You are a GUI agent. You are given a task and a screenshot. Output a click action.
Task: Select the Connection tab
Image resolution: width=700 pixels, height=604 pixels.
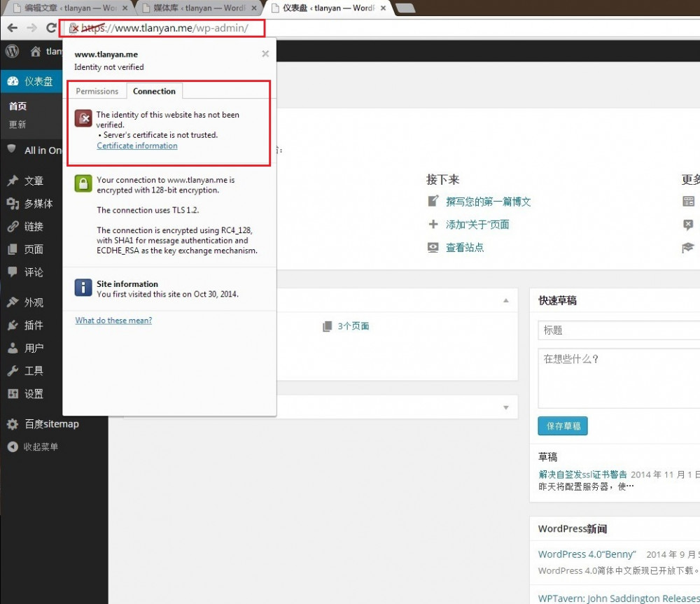pyautogui.click(x=154, y=91)
